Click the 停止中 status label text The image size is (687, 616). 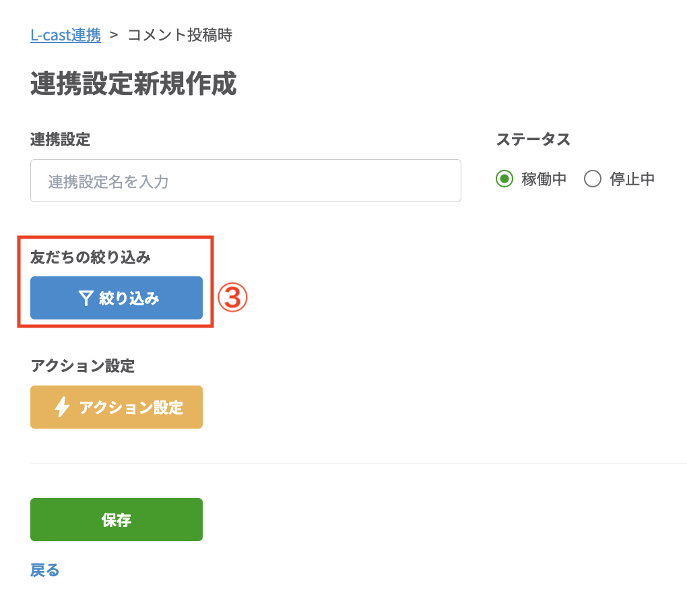[632, 179]
